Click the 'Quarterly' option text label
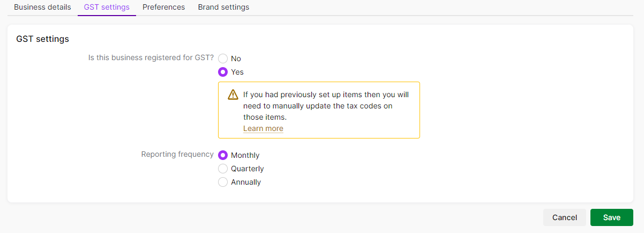Screen dimensions: 644x233 click(248, 169)
